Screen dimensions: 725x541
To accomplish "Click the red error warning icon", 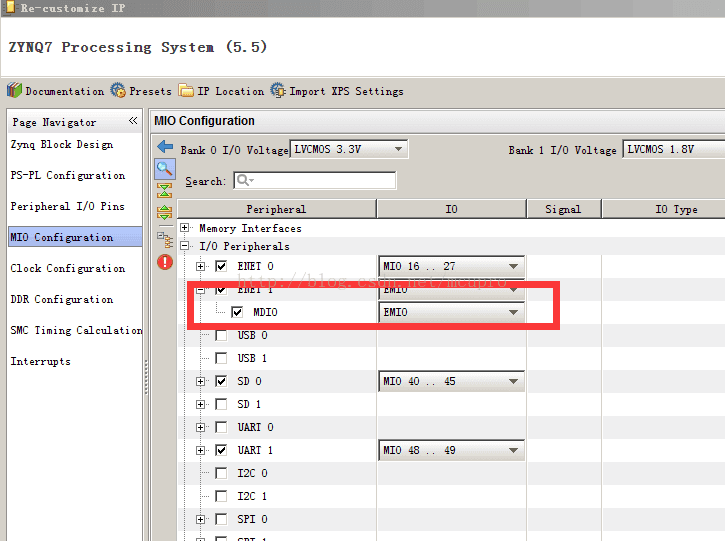I will pos(165,262).
